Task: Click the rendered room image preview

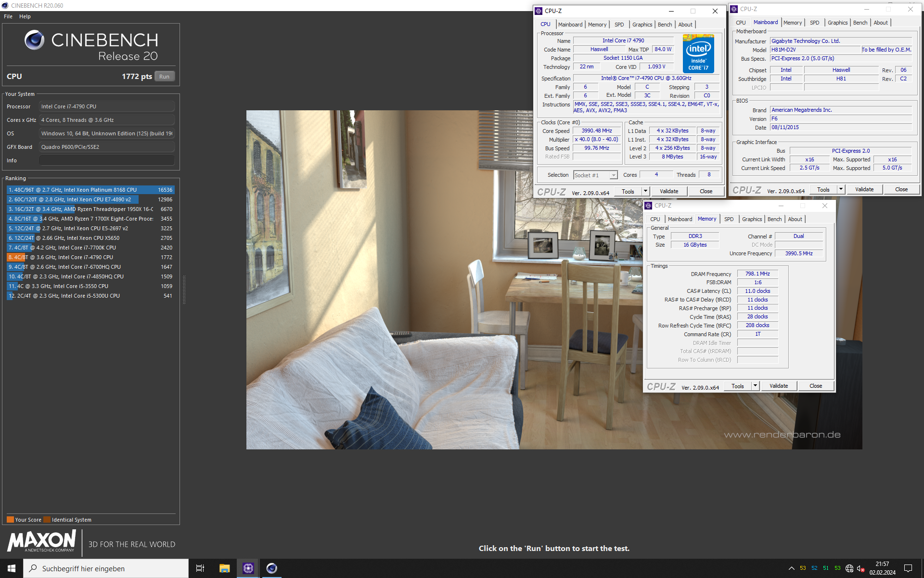Action: point(554,280)
